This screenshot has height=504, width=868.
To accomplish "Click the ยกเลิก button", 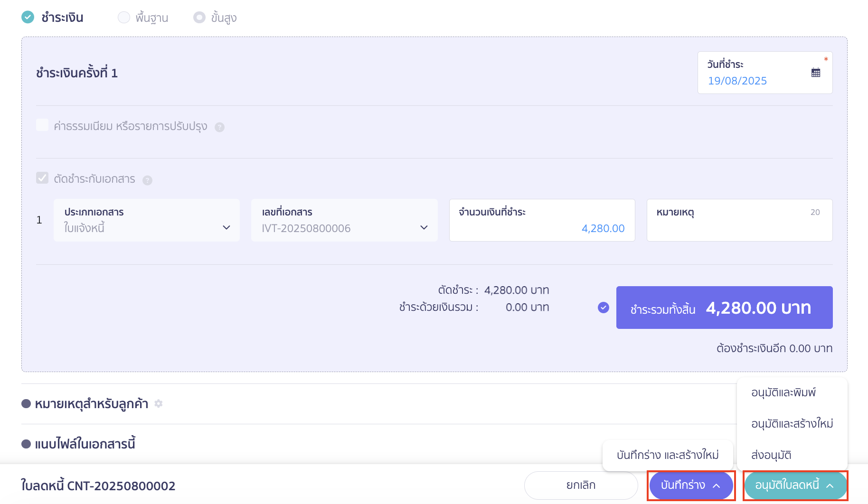I will coord(580,485).
